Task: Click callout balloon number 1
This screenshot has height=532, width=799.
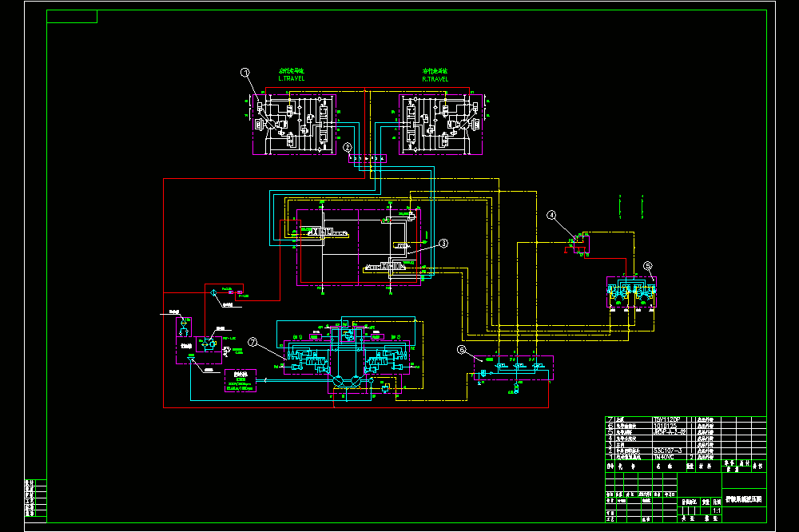Action: pos(245,73)
